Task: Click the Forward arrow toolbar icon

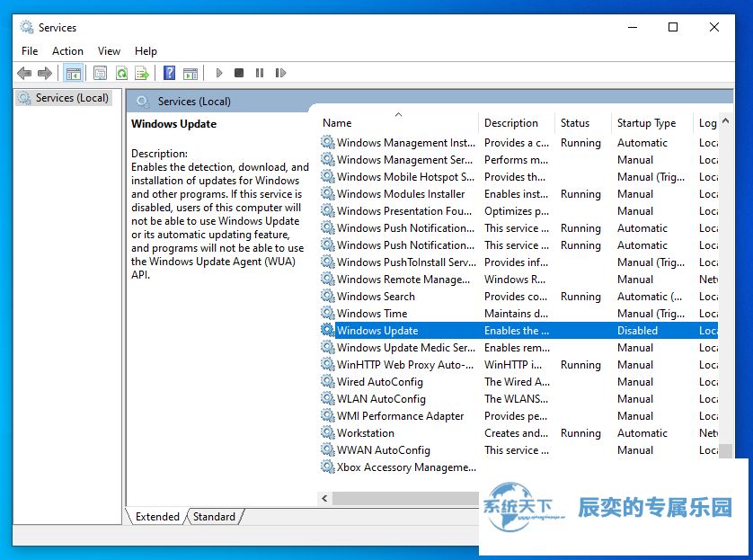Action: [x=45, y=73]
